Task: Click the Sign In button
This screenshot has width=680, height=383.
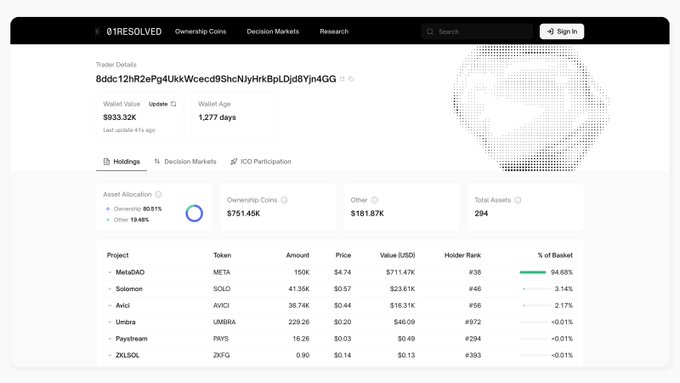Action: click(x=562, y=32)
